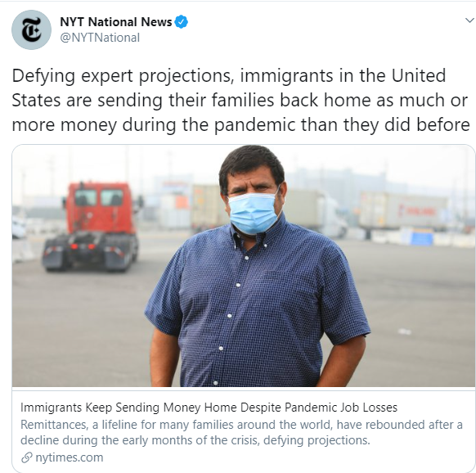
Task: Click the phrase 'Defying expert projections' in tweet
Action: 123,76
